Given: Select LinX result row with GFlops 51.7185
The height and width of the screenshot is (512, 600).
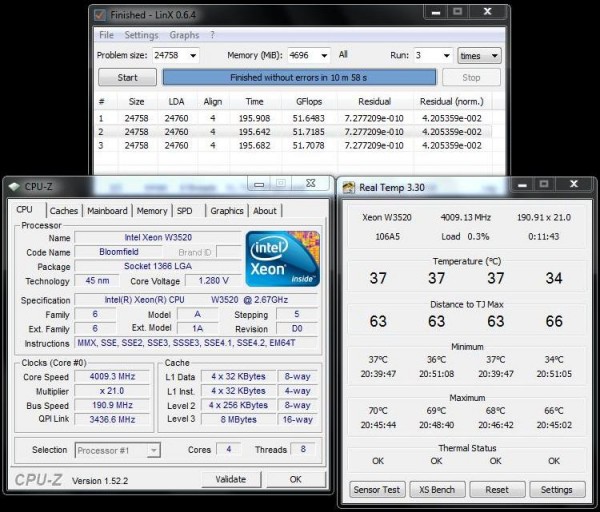Looking at the screenshot, I should point(293,132).
